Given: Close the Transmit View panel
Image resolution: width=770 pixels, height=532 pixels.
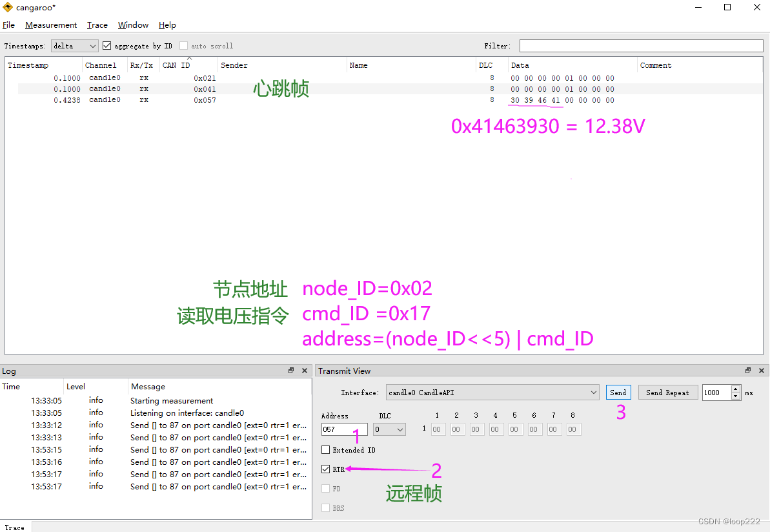Looking at the screenshot, I should click(x=762, y=371).
